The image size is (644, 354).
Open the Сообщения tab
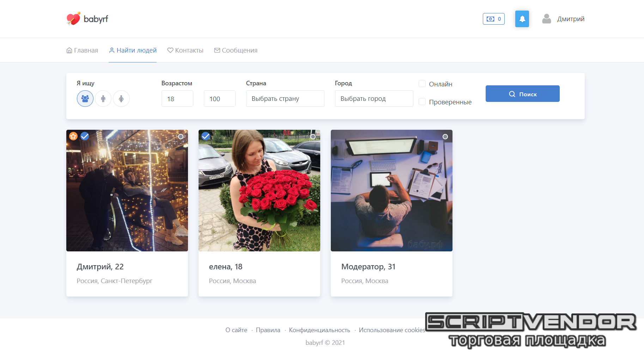[x=236, y=50]
